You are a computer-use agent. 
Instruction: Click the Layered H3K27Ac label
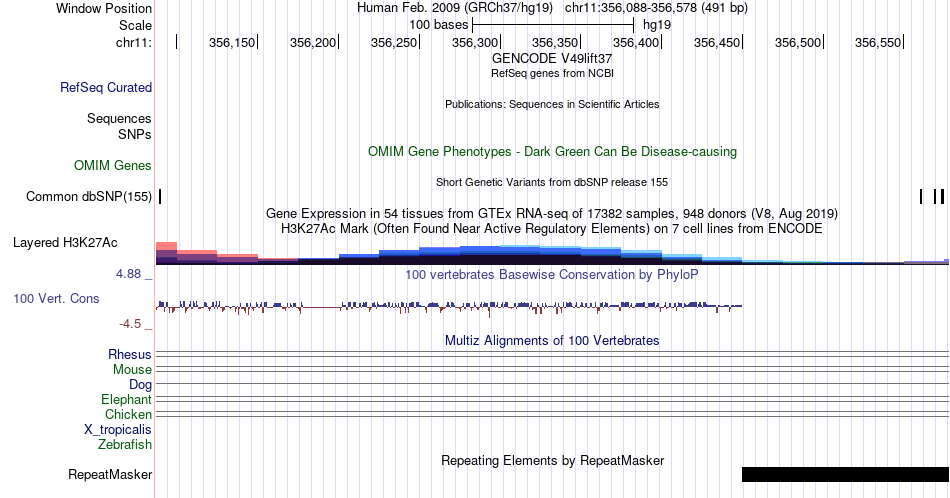65,242
